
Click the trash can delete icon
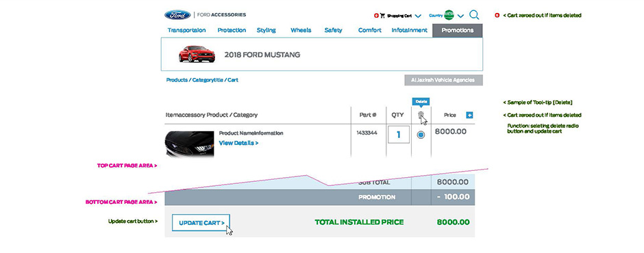pos(420,116)
